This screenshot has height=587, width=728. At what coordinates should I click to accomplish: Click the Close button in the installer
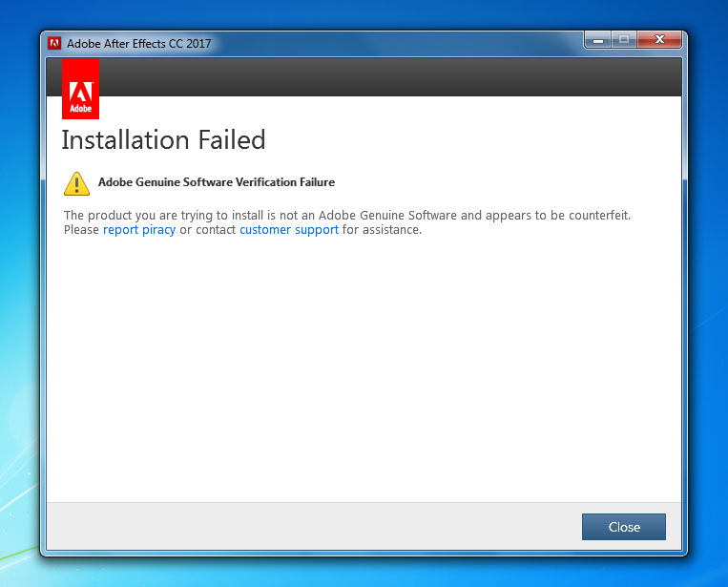point(624,527)
